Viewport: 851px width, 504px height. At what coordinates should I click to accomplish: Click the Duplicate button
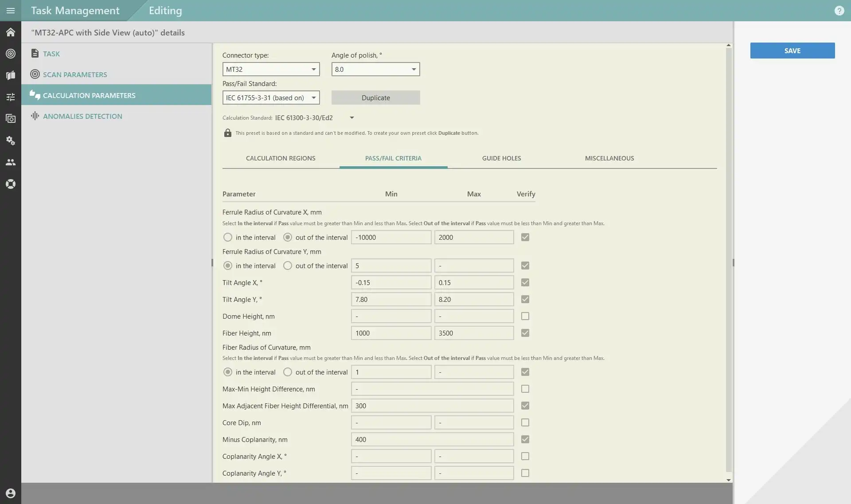coord(375,97)
